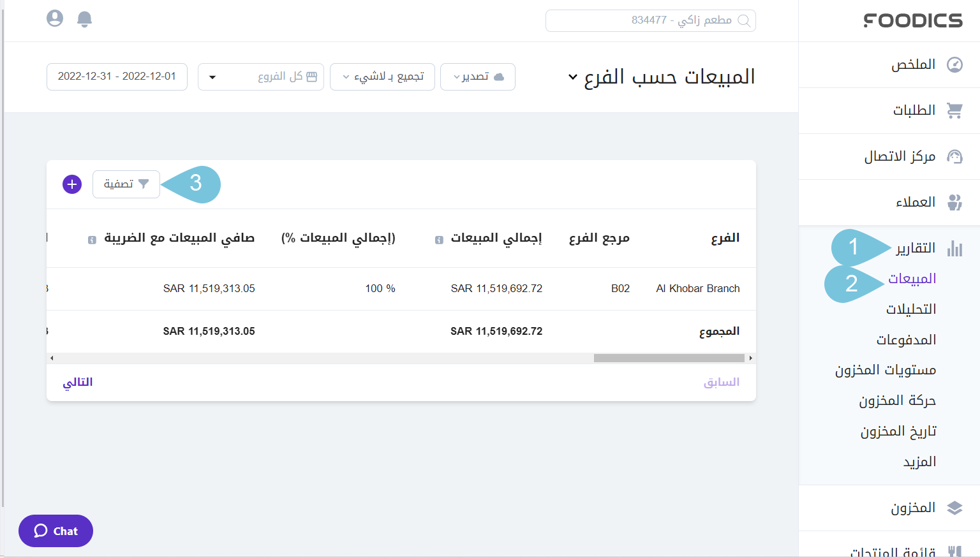Click the مركز الاتصال headset icon
The height and width of the screenshot is (558, 980).
coord(955,156)
